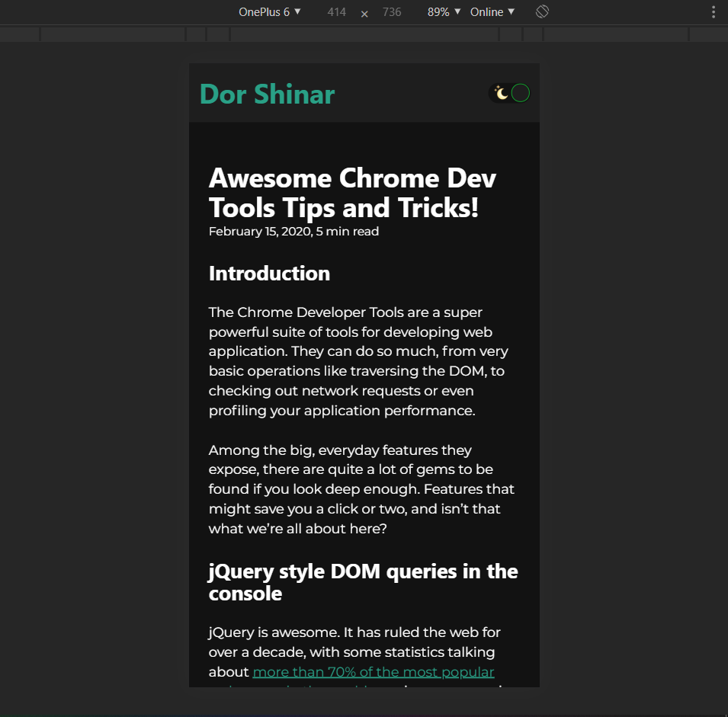Click the media query breakpoint bar
728x717 pixels.
click(x=364, y=34)
